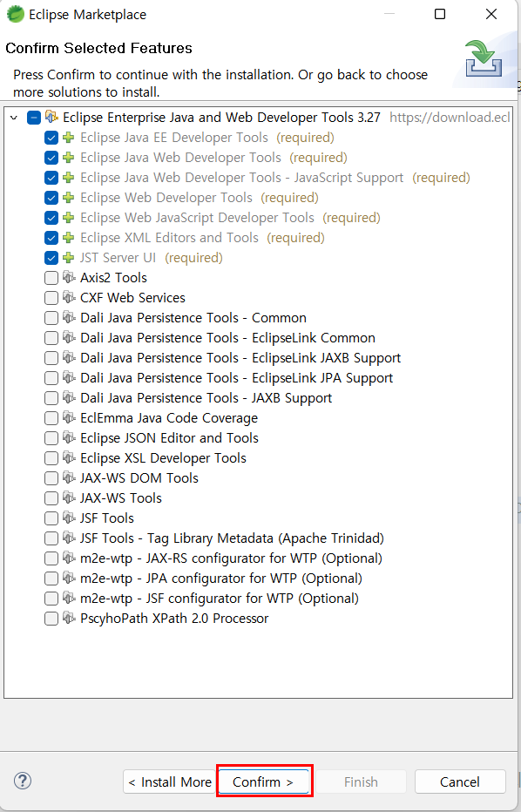
Task: Collapse Eclipse Enterprise Java and Web Developer Tools tree
Action: point(14,118)
